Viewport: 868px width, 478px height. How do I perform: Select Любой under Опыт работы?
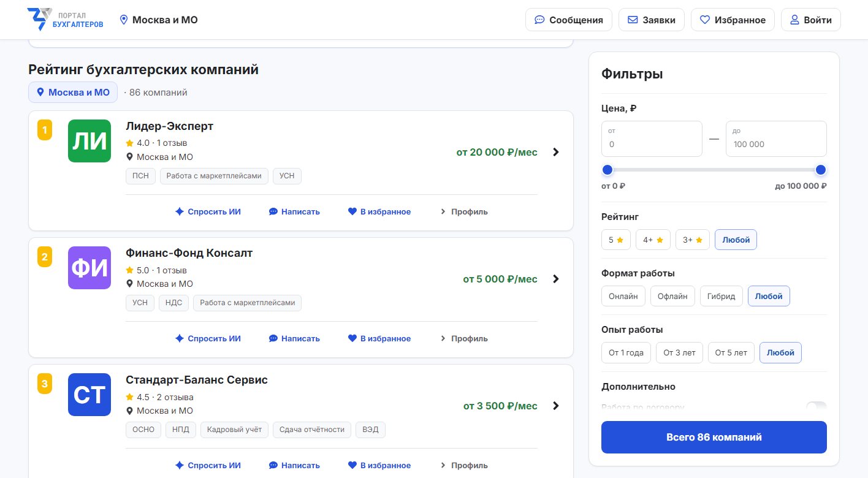click(x=780, y=352)
